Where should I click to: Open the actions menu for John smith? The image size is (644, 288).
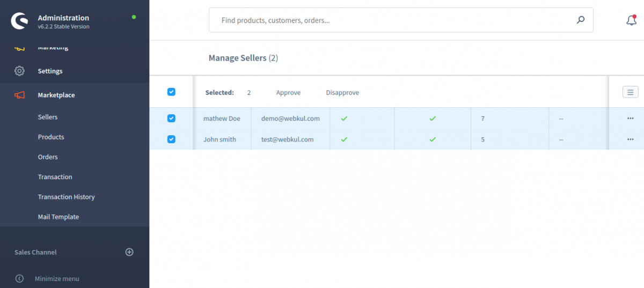coord(631,139)
